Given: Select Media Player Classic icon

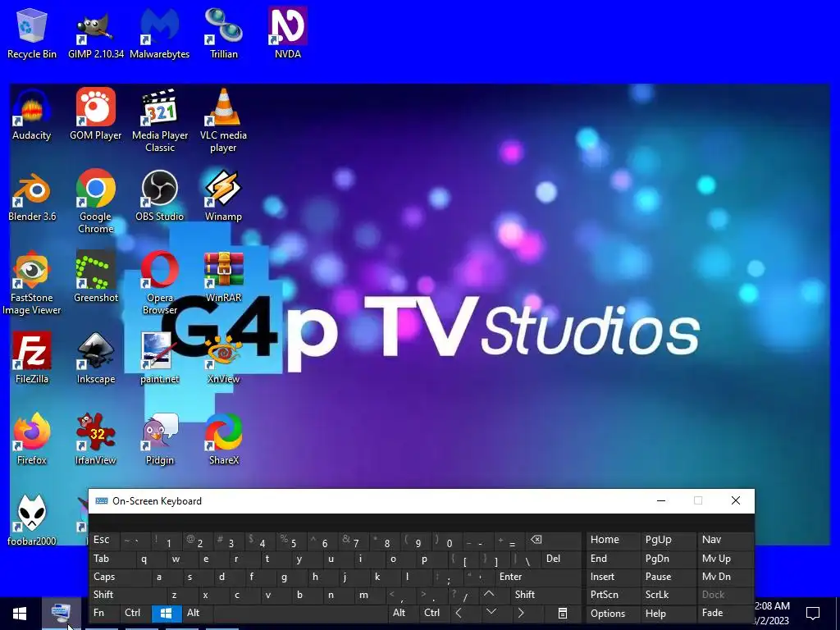Looking at the screenshot, I should click(160, 121).
